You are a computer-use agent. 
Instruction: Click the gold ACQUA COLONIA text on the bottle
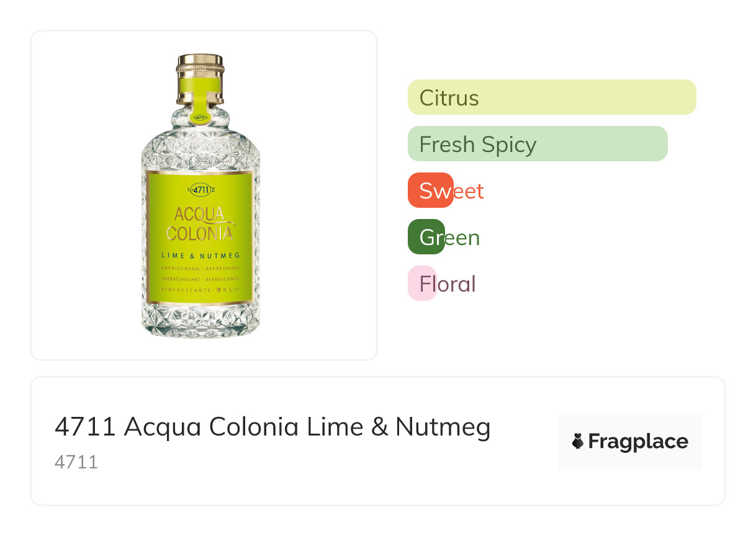click(200, 224)
